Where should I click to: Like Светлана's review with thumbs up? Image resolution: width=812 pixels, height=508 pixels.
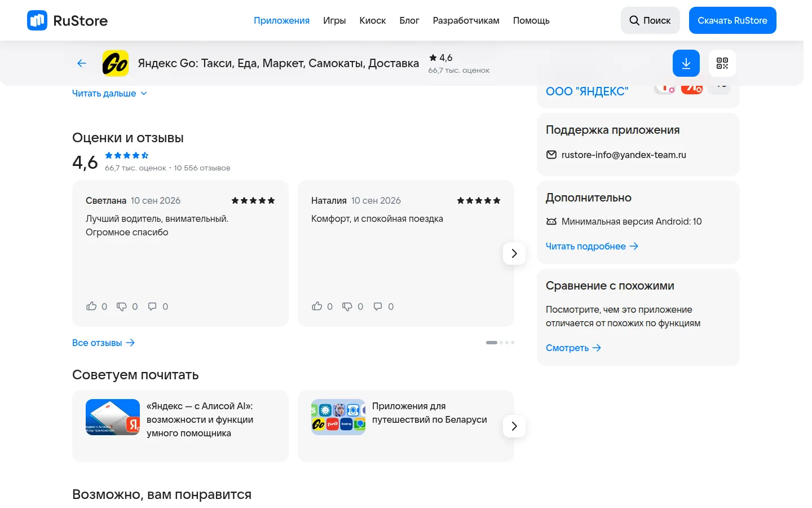click(x=91, y=306)
